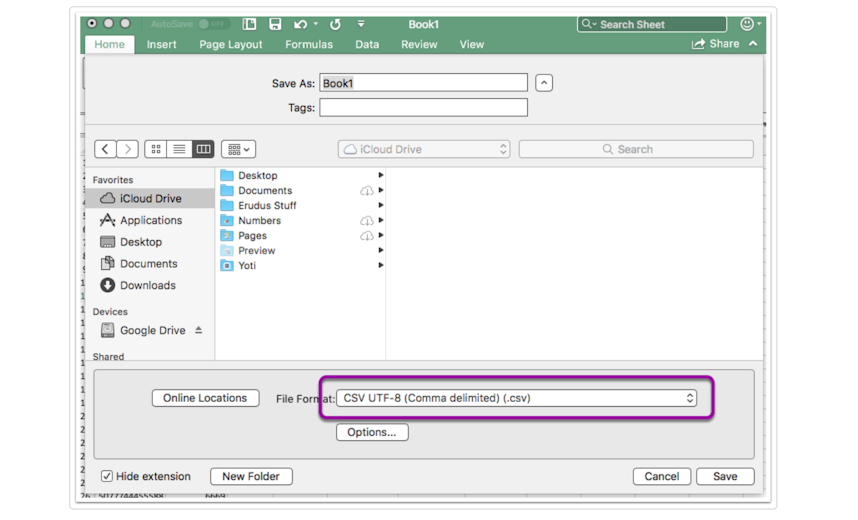Select the Documents folder in file list
This screenshot has width=858, height=520.
point(302,190)
